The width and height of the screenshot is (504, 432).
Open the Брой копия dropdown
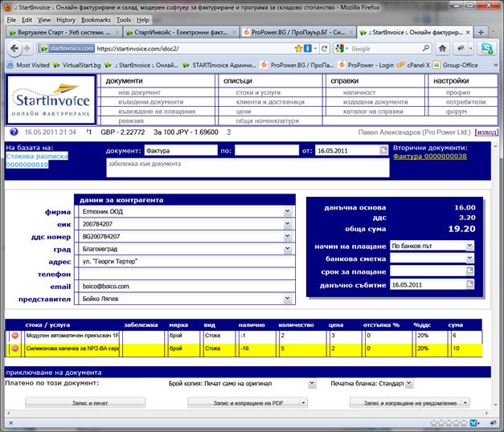(x=311, y=383)
